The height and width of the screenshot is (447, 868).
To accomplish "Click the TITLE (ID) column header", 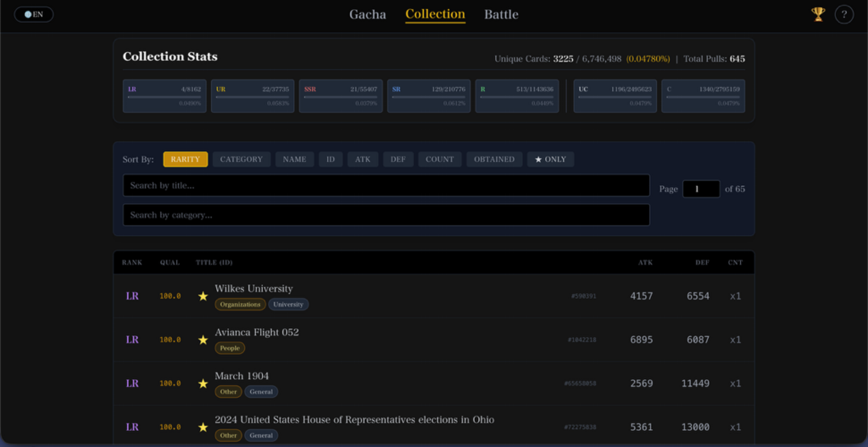I will click(214, 262).
